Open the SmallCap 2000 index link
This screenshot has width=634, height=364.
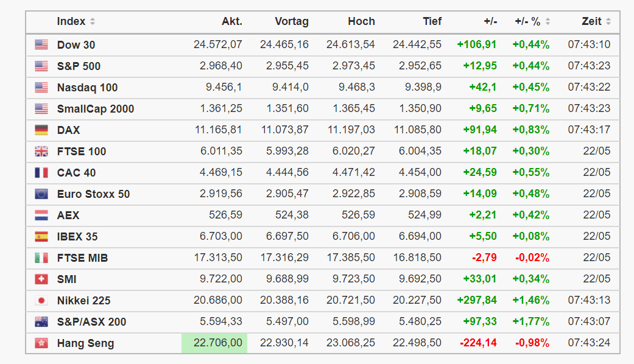[96, 108]
